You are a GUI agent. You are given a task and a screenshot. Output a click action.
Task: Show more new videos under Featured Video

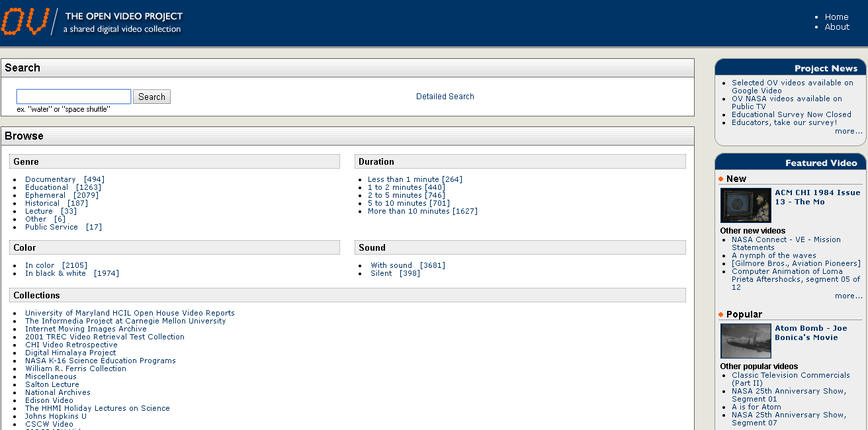click(848, 296)
